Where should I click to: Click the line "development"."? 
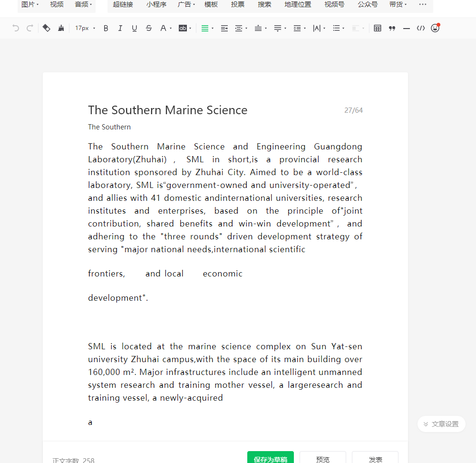coord(118,298)
